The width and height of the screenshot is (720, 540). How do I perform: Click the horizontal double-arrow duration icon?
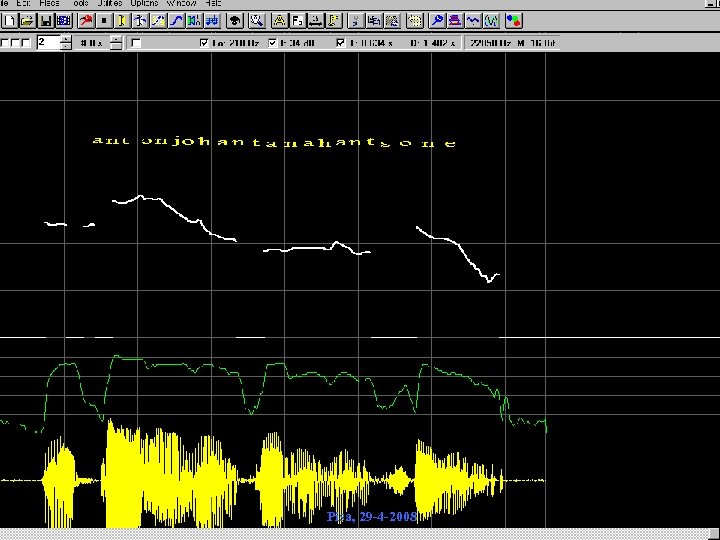pyautogui.click(x=315, y=21)
